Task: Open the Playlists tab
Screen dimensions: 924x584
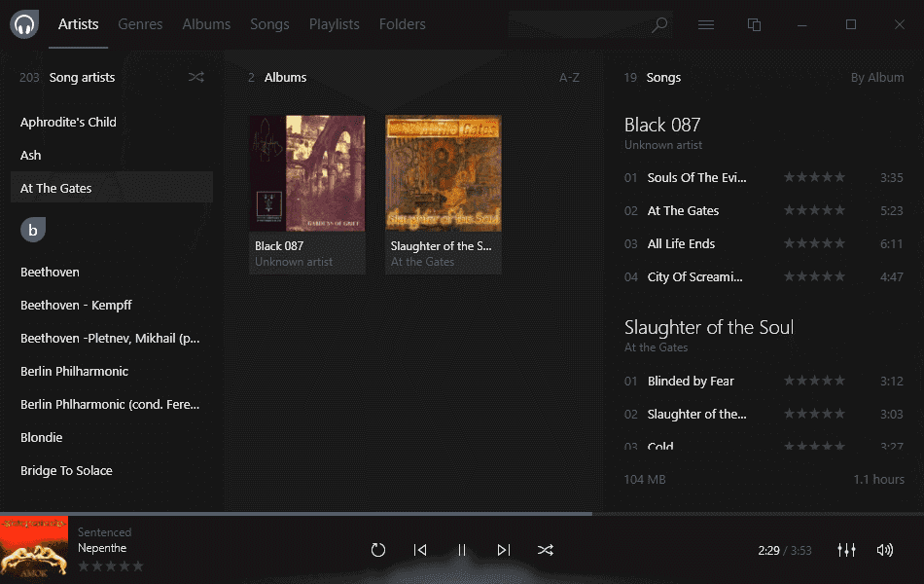Action: click(334, 24)
